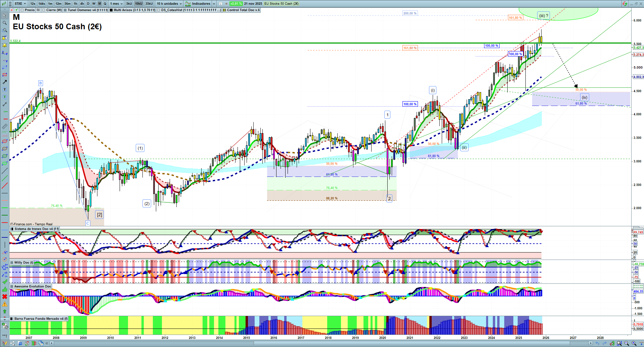Toggle the Cierre (W) checkbox
This screenshot has height=347, width=644.
(44, 10)
